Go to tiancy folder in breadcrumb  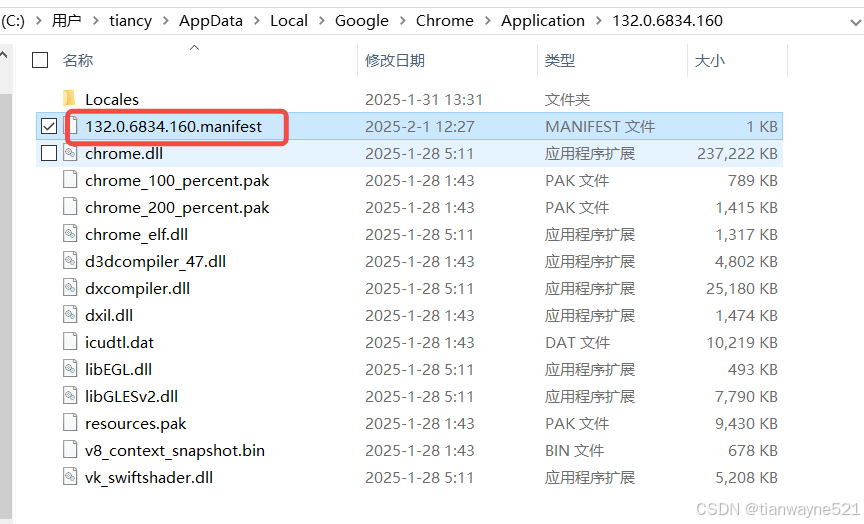pyautogui.click(x=131, y=21)
